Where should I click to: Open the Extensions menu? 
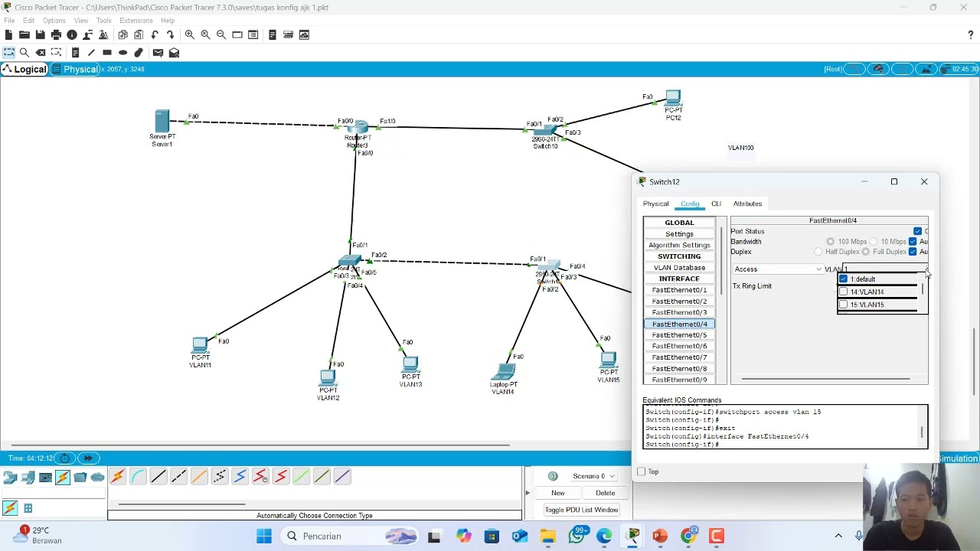point(136,21)
